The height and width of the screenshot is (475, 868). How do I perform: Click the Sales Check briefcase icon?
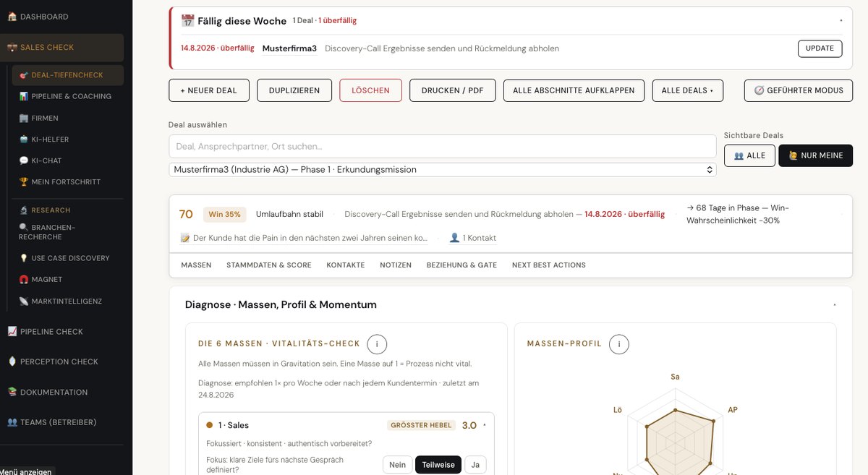coord(12,48)
